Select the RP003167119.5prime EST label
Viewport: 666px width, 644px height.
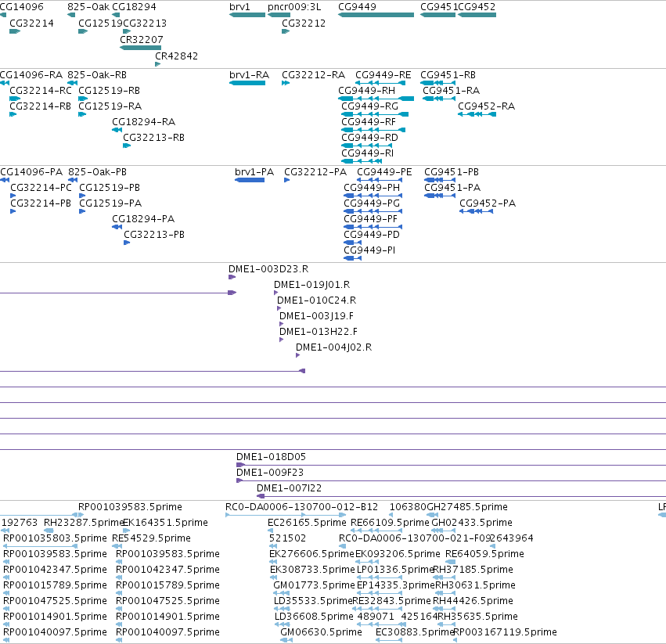tap(505, 632)
